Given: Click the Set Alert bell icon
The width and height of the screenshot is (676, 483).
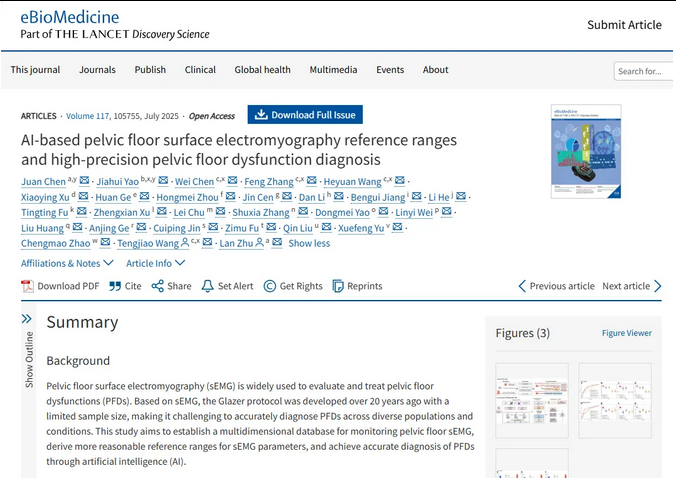Looking at the screenshot, I should click(x=208, y=286).
